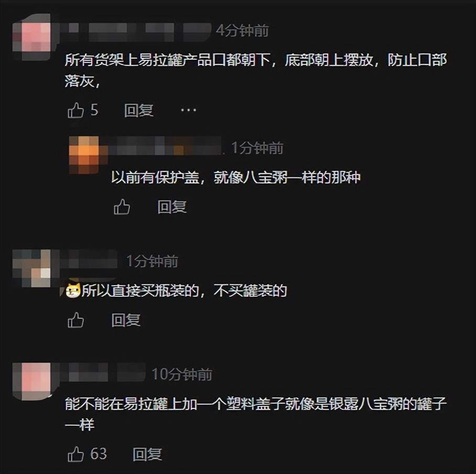Like the comment about buying 瓶装的

[x=75, y=320]
